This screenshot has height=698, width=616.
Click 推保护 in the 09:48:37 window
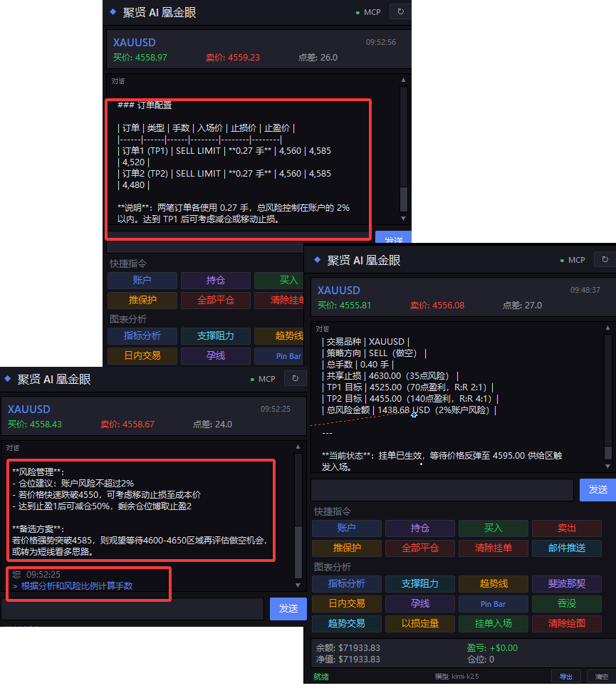(x=347, y=548)
